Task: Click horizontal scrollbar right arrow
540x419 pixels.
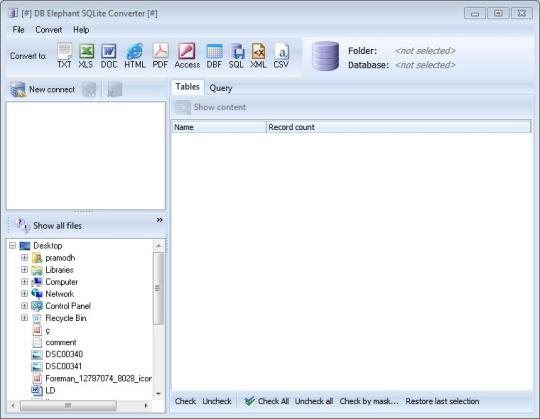Action: (x=146, y=405)
